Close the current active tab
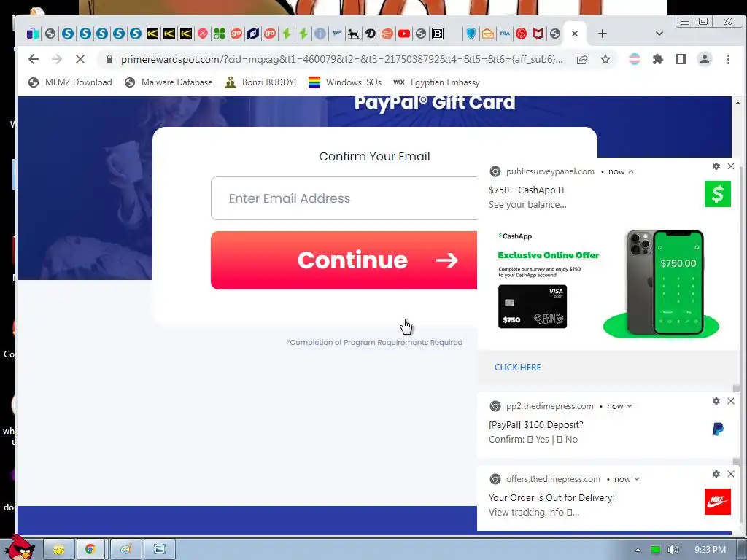The image size is (747, 560). (575, 34)
